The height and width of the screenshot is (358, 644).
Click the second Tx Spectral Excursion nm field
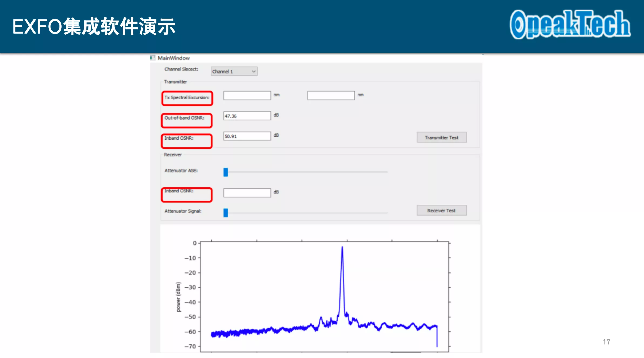[x=331, y=95]
